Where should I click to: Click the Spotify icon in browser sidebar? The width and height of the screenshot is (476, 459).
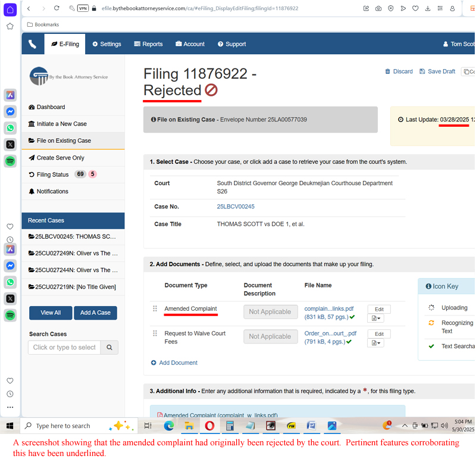(10, 161)
